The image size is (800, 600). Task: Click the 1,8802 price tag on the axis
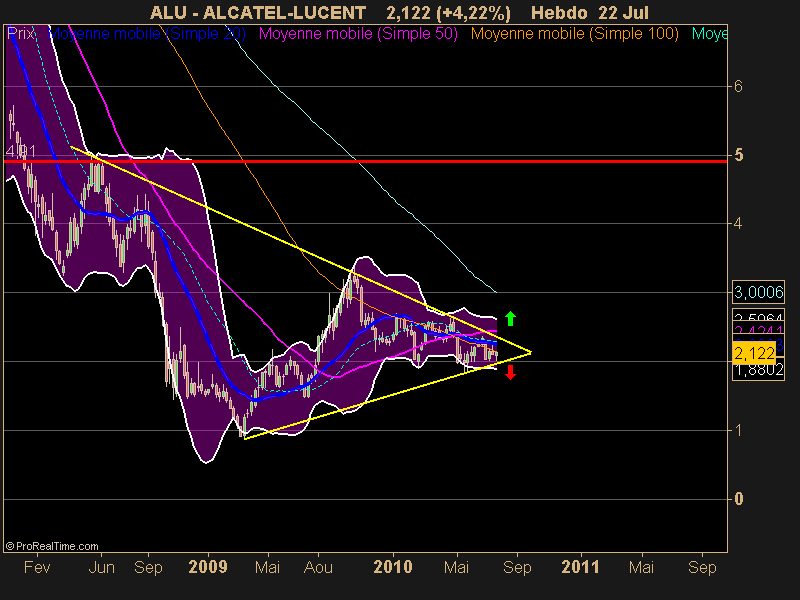(x=758, y=370)
